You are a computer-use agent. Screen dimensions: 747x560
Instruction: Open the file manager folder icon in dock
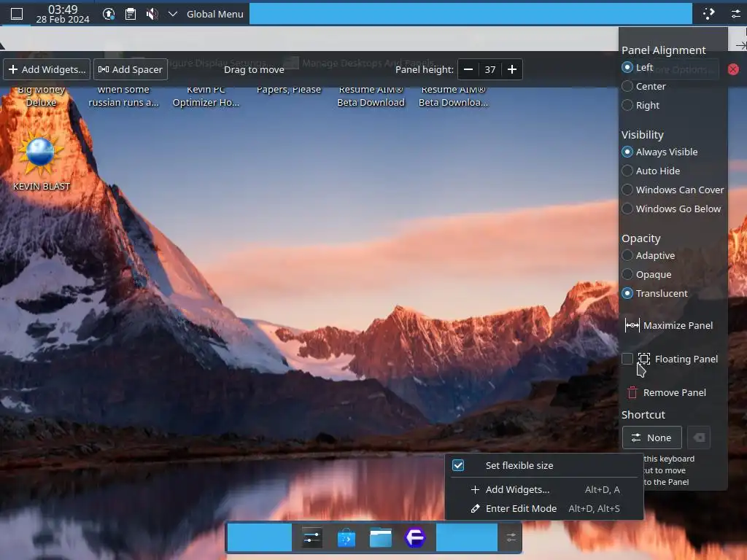pyautogui.click(x=381, y=537)
